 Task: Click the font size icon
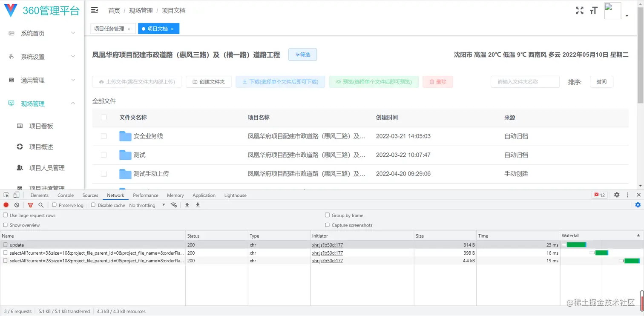coord(594,11)
